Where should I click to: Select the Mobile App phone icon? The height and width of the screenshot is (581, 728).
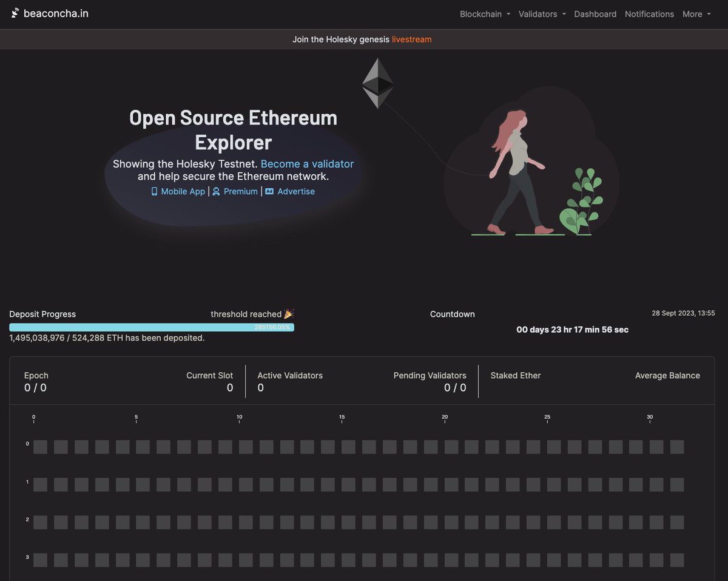tap(154, 191)
